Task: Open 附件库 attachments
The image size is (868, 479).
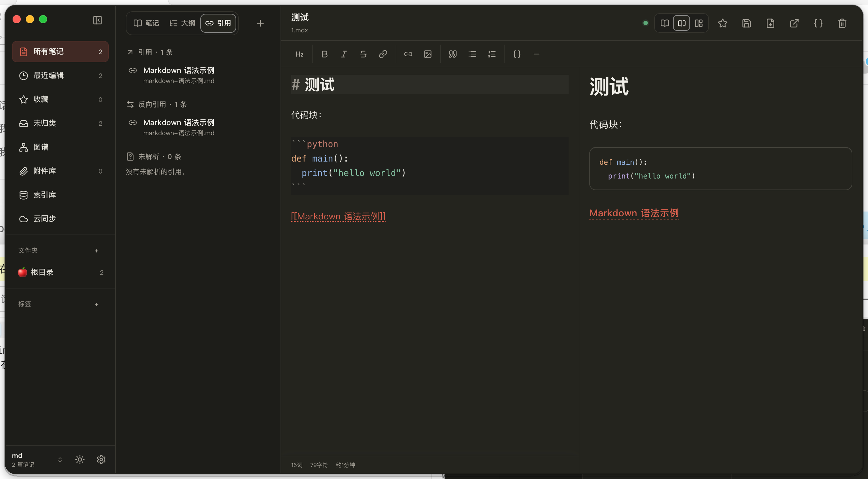Action: 60,171
